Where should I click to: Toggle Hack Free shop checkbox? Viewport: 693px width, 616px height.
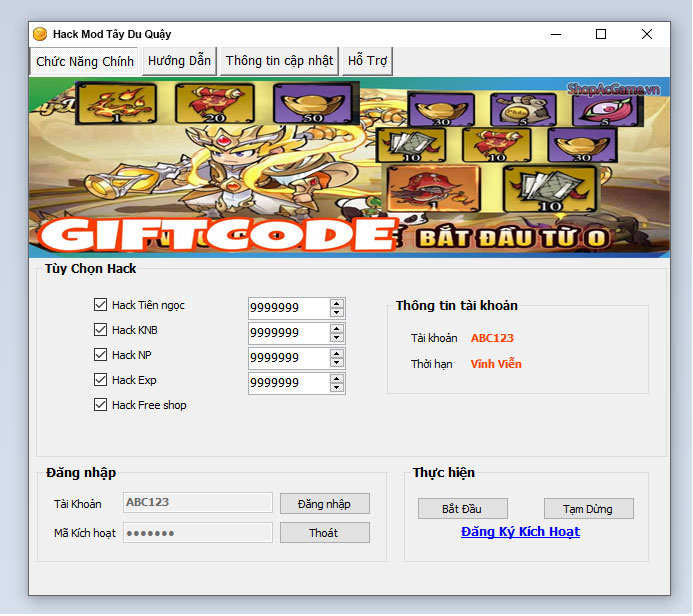tap(100, 405)
